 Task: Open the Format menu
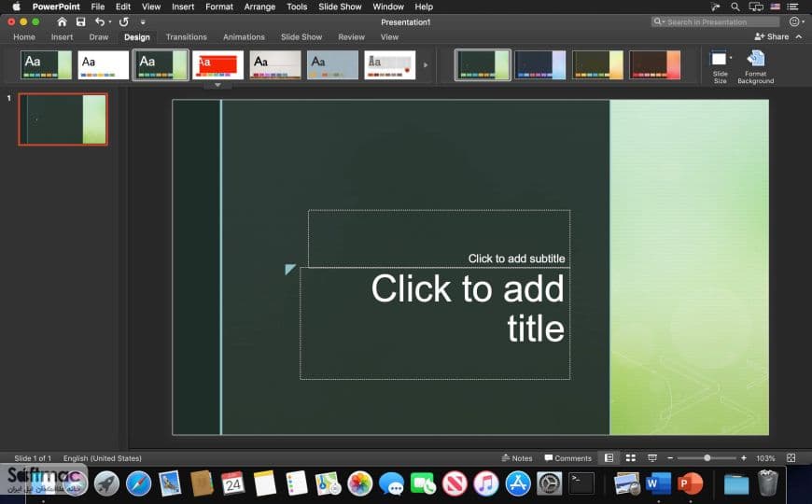[x=219, y=7]
